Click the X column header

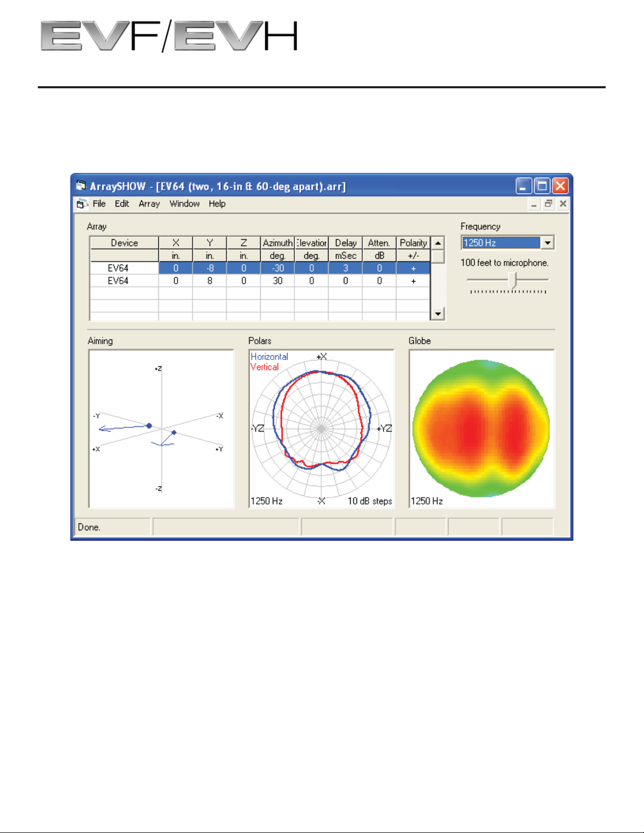pyautogui.click(x=176, y=243)
